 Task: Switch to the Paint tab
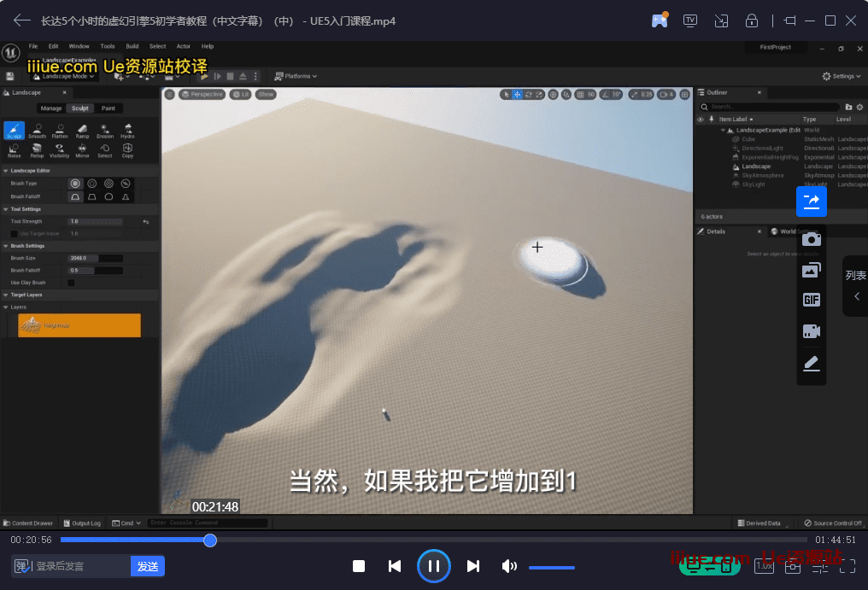(x=108, y=108)
